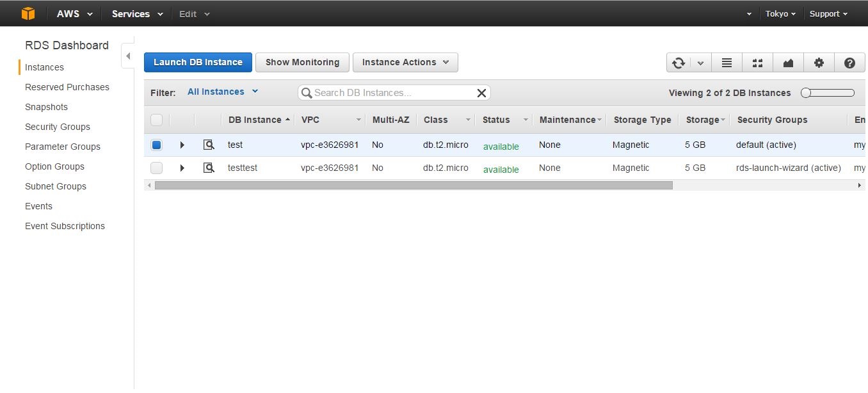Adjust the instance view size slider
Screen dimensions: 868x393
[x=828, y=93]
